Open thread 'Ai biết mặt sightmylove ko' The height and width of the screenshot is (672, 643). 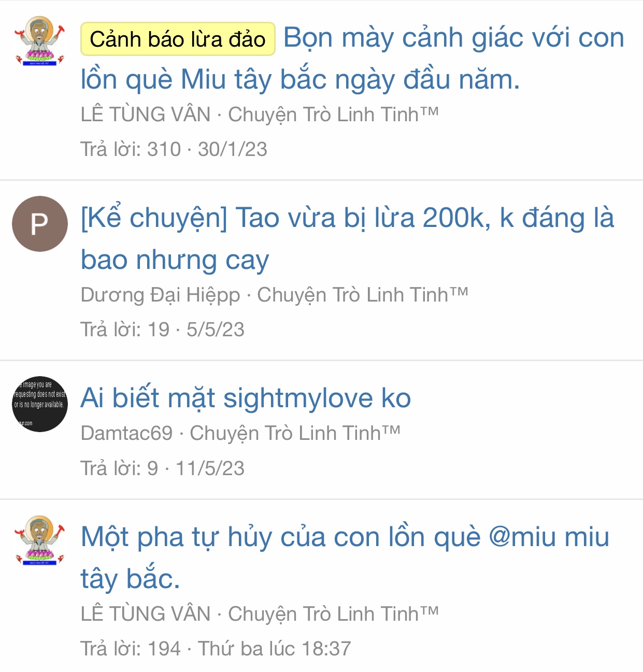pos(246,398)
